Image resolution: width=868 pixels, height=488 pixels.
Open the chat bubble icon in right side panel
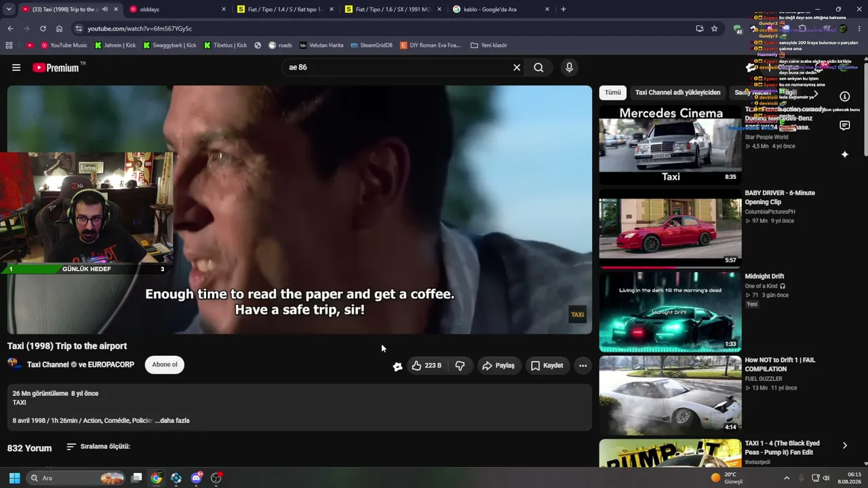845,125
